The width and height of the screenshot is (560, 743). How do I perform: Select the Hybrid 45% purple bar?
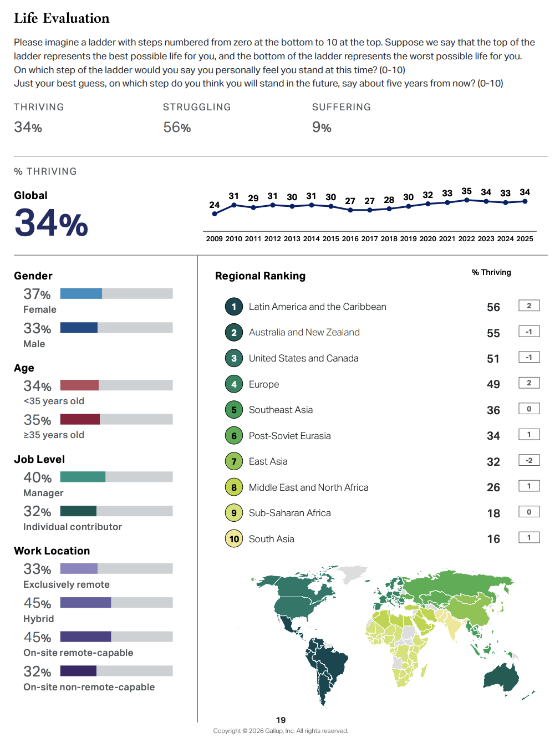point(85,602)
